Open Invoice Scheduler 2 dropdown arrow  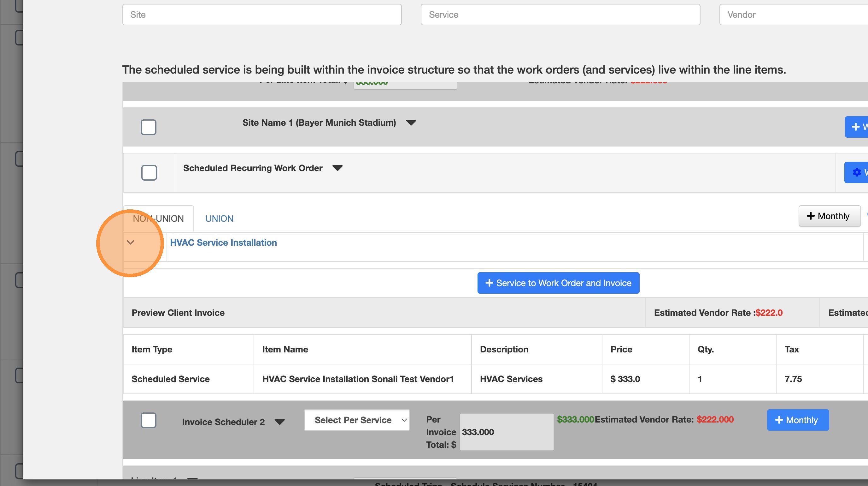pyautogui.click(x=279, y=422)
